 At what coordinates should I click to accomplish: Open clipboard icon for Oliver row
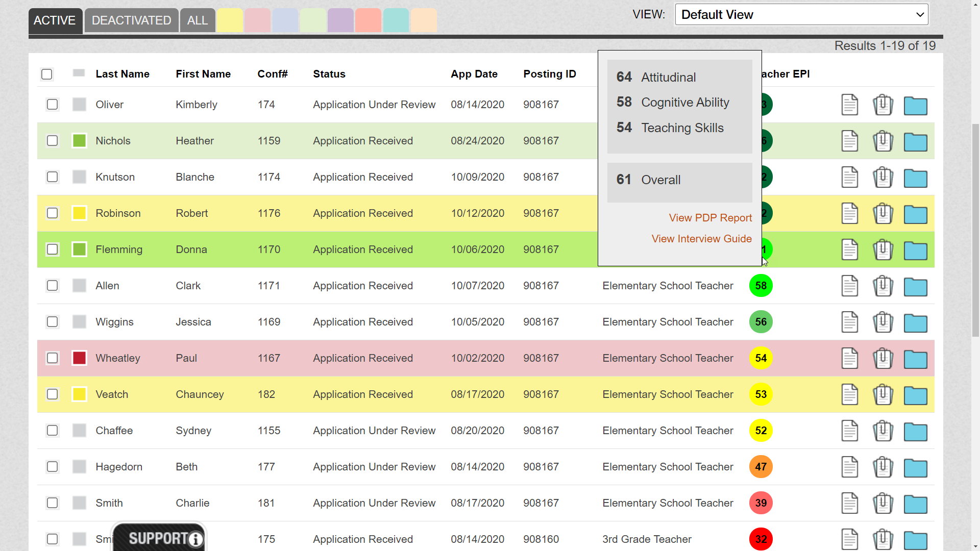point(883,105)
